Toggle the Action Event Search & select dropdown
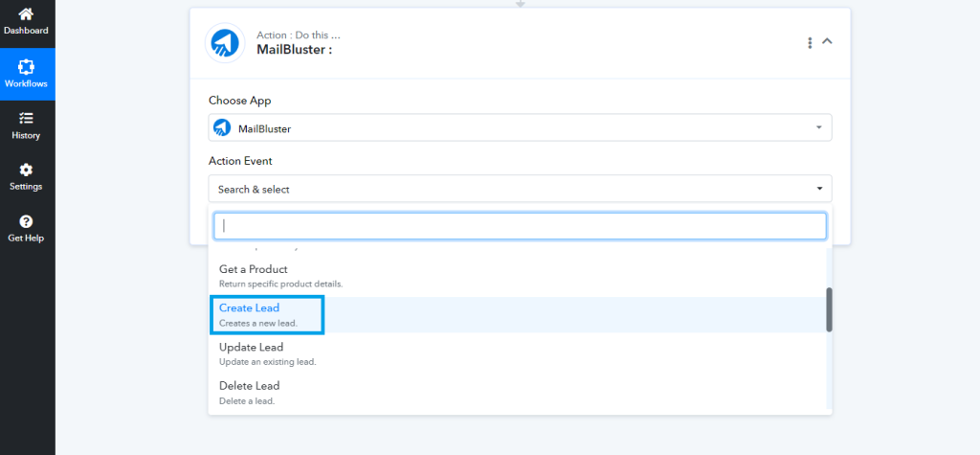The height and width of the screenshot is (455, 980). tap(520, 189)
